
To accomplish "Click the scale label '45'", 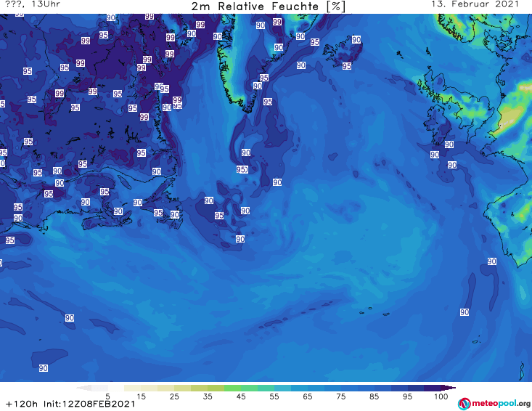I will [241, 396].
